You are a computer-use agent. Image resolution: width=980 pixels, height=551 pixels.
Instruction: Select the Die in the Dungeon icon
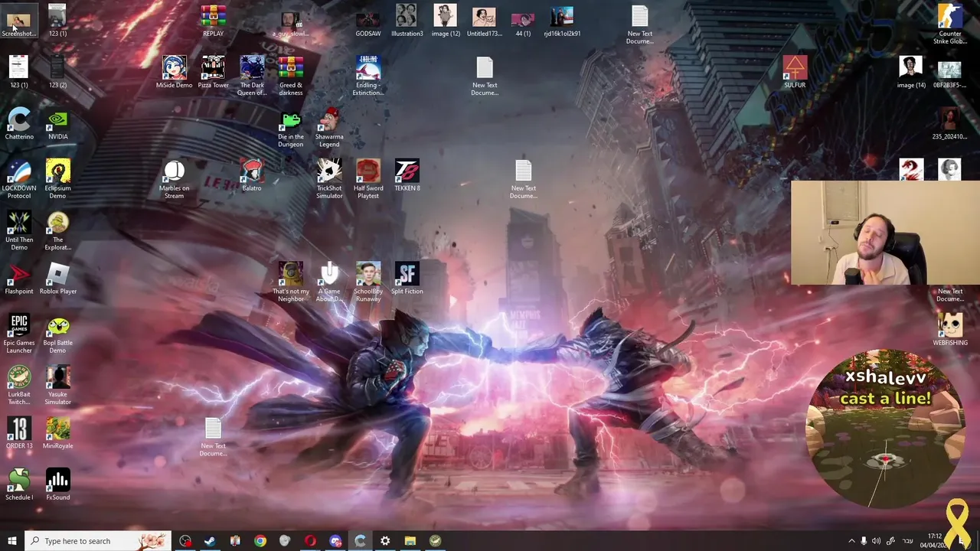pyautogui.click(x=291, y=128)
